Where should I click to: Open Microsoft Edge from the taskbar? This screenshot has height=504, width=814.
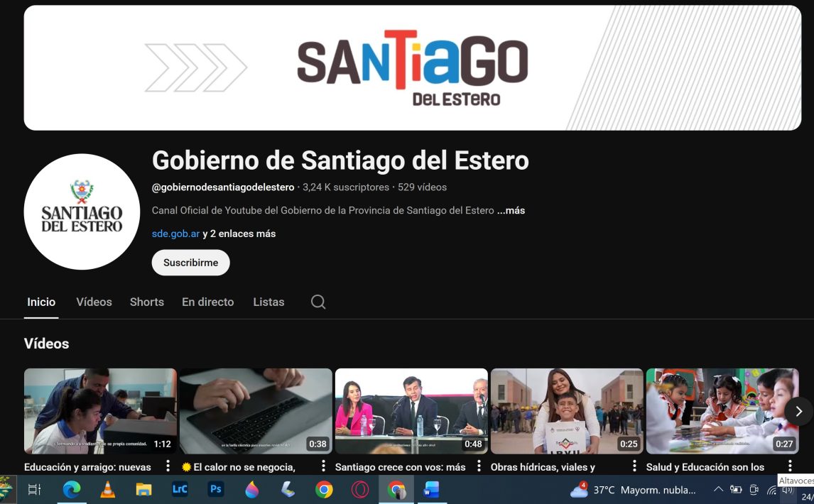pyautogui.click(x=71, y=490)
